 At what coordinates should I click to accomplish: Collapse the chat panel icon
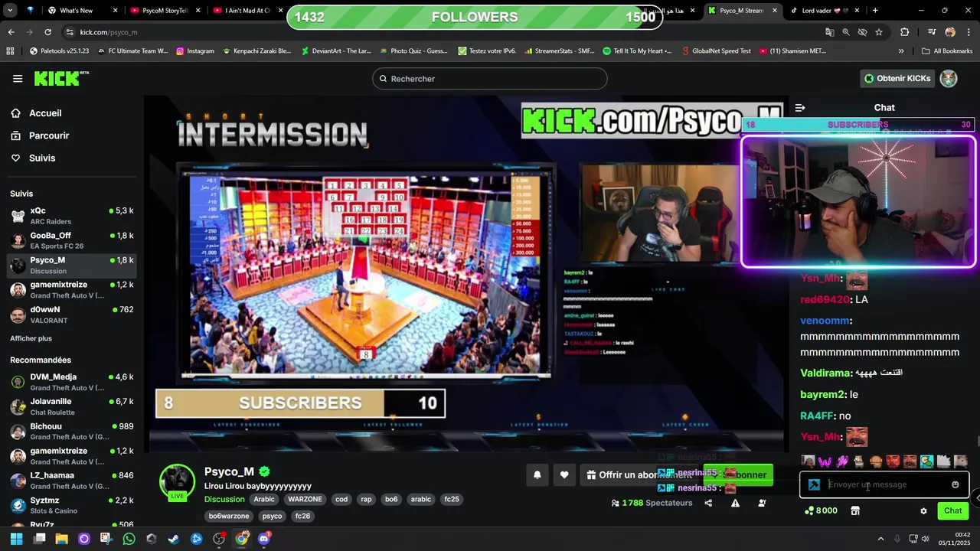click(800, 108)
